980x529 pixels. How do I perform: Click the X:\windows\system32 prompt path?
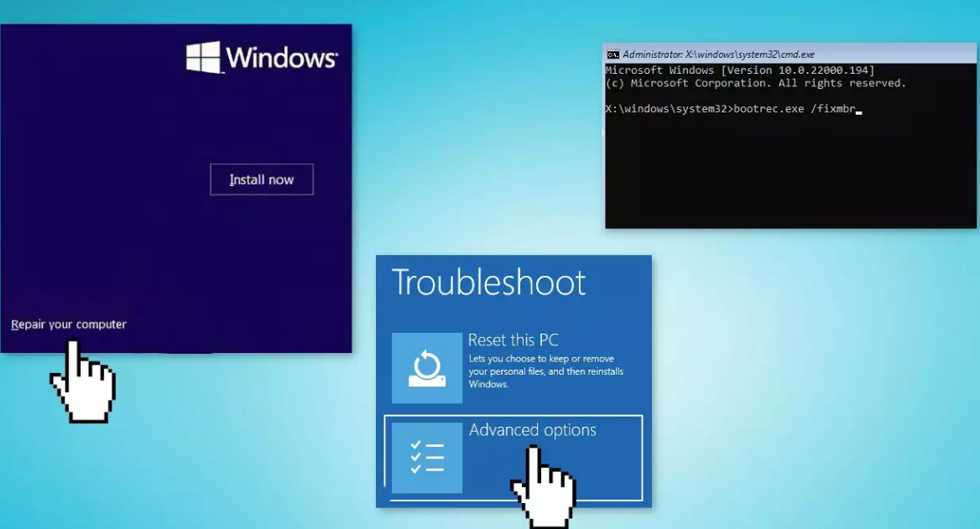click(x=667, y=109)
